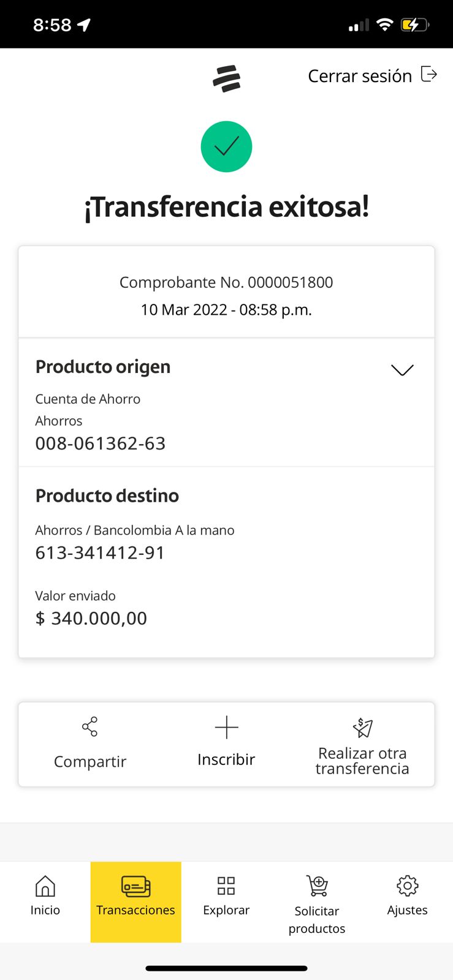Tap the house icon for Inicio
This screenshot has width=453, height=980.
coord(45,886)
